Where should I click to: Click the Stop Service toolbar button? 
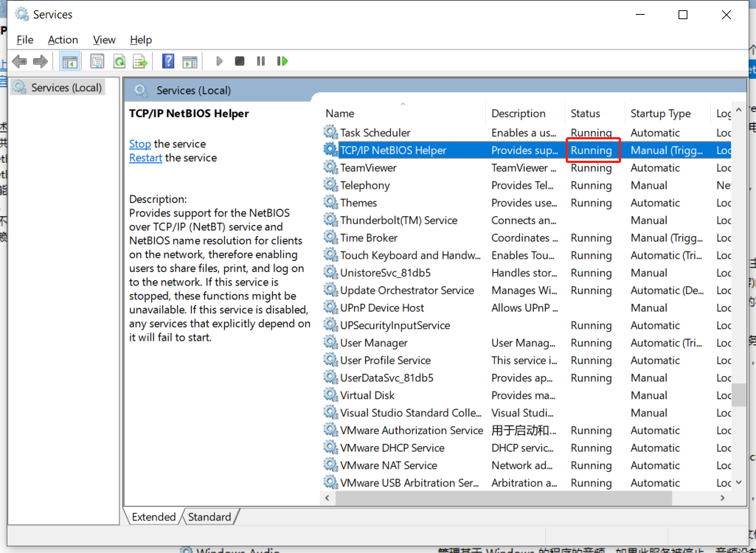pyautogui.click(x=239, y=61)
